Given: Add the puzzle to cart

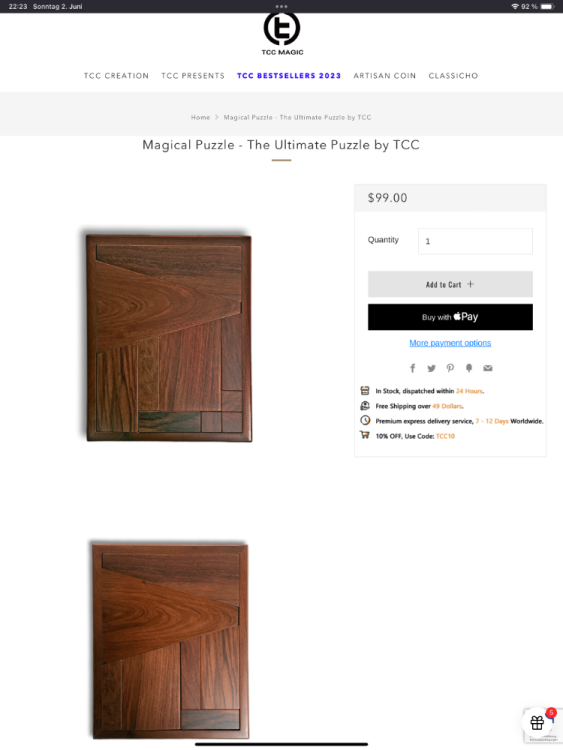Looking at the screenshot, I should pos(450,284).
